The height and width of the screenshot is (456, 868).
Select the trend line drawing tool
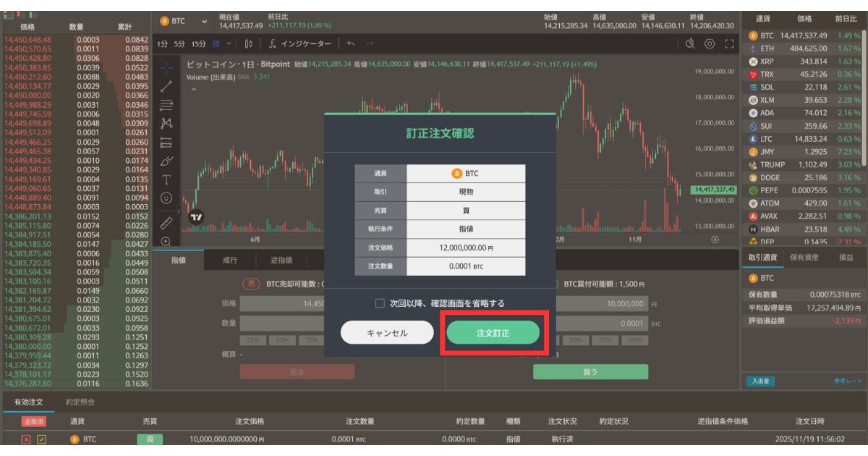pyautogui.click(x=166, y=86)
